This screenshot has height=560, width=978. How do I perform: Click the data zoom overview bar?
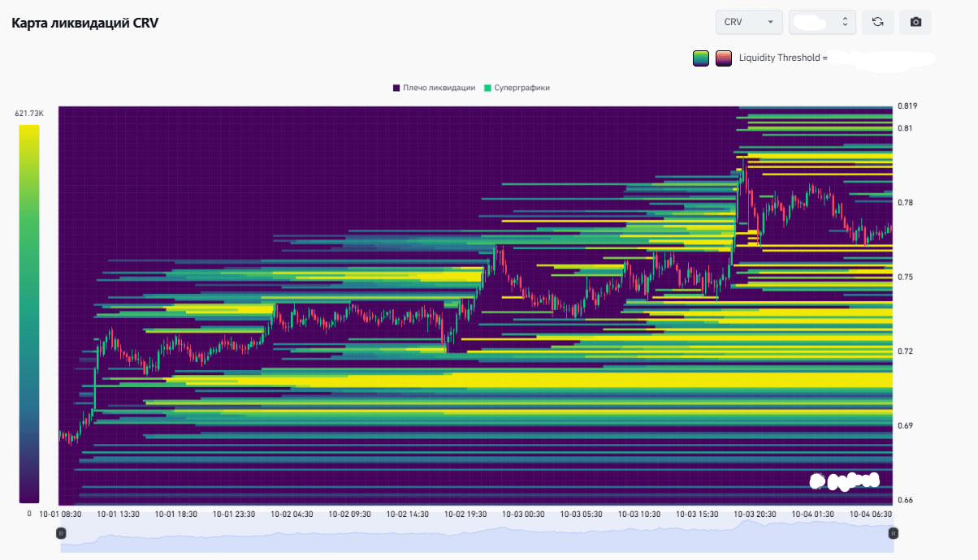coord(477,536)
